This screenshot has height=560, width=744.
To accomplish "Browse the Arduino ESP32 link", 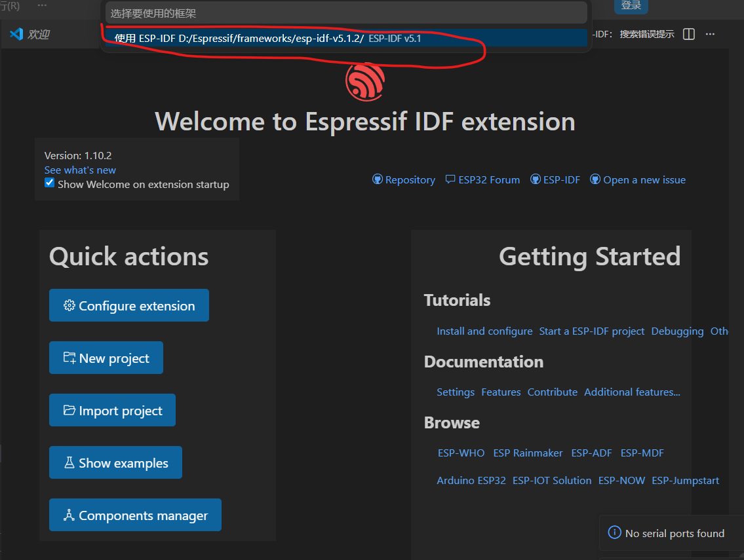I will pyautogui.click(x=471, y=480).
